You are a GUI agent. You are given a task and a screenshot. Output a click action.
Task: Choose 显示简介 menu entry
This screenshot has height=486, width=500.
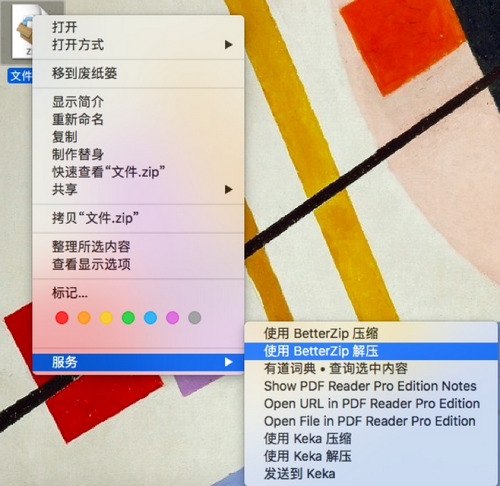tap(138, 102)
